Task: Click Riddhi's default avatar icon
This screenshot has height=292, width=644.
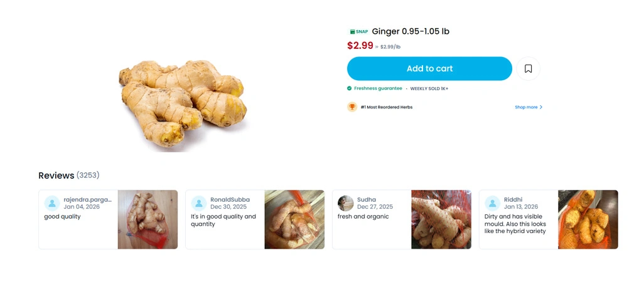Action: click(x=493, y=204)
